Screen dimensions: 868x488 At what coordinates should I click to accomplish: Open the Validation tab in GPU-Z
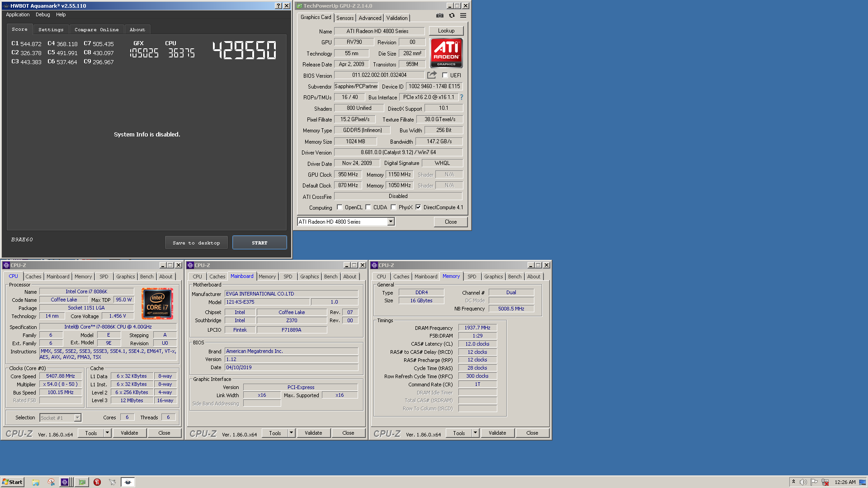[397, 18]
